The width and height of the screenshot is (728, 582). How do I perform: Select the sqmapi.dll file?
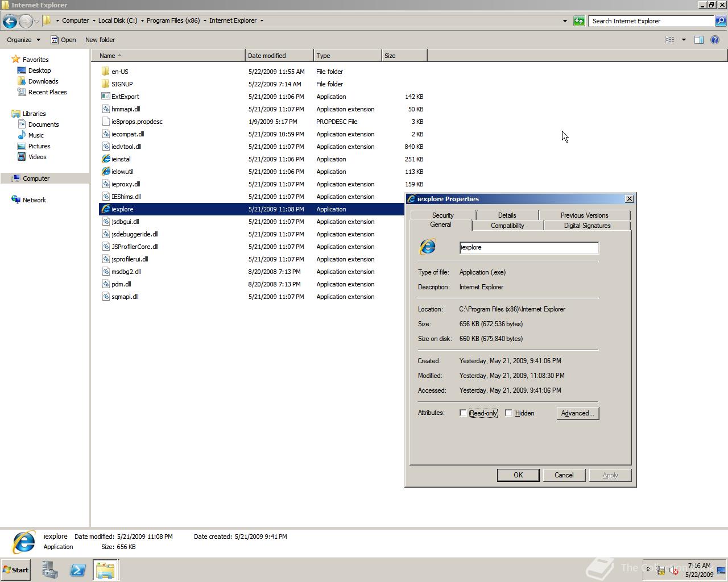[125, 297]
